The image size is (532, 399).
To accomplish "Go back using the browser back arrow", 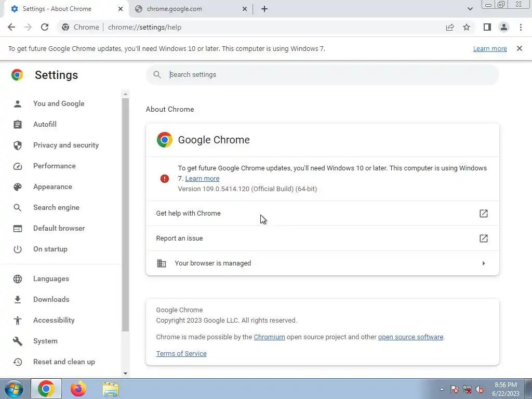I will tap(11, 27).
